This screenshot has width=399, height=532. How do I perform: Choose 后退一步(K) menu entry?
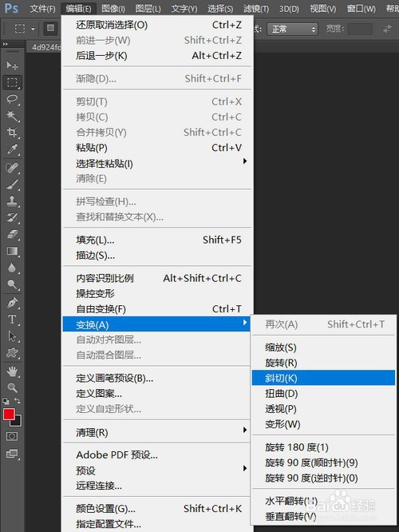point(158,55)
